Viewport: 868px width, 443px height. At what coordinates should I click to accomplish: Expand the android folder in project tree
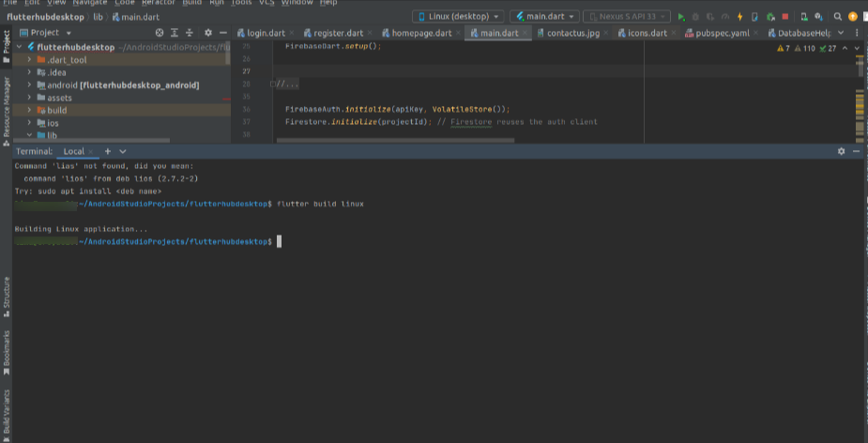pos(30,84)
